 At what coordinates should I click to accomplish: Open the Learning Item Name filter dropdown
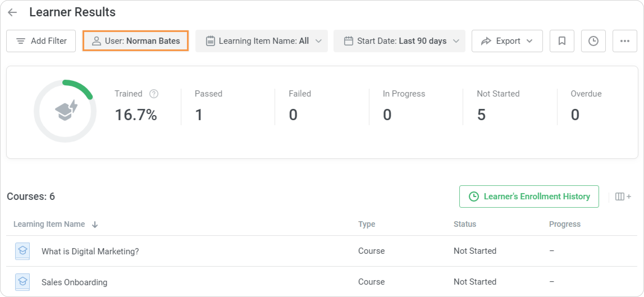[x=261, y=41]
